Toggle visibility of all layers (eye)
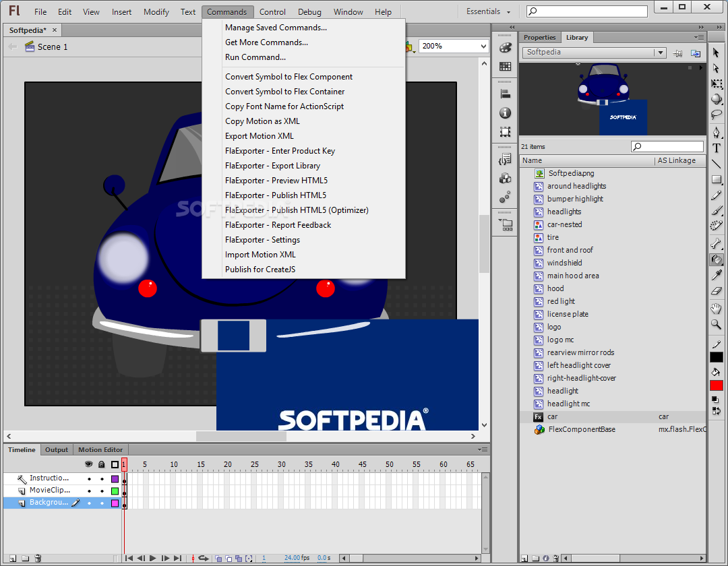This screenshot has width=728, height=566. tap(89, 464)
